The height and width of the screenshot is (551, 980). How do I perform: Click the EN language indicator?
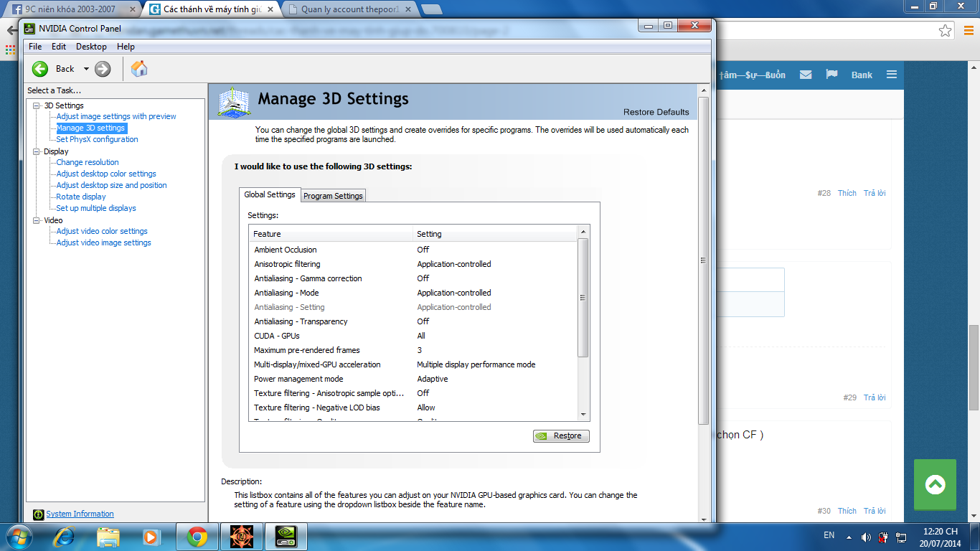tap(829, 535)
